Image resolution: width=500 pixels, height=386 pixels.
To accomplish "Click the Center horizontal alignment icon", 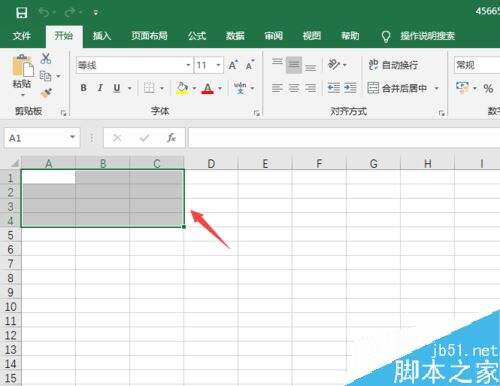I will 294,88.
